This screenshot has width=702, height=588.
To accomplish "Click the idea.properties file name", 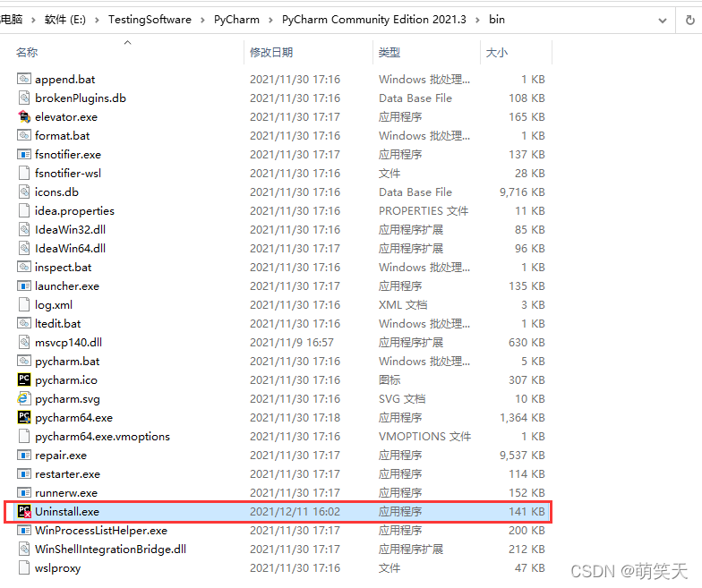I will click(x=75, y=211).
